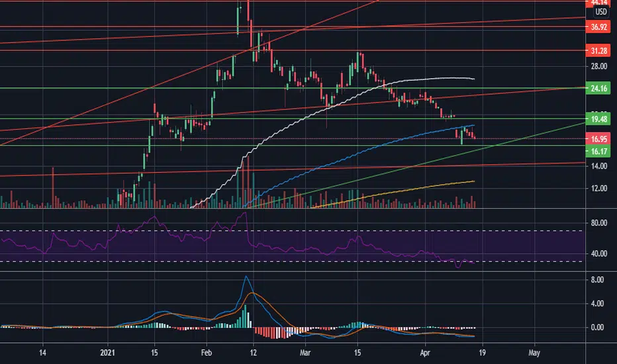The width and height of the screenshot is (617, 364).
Task: Click the 14.00 price axis value
Action: tap(598, 166)
